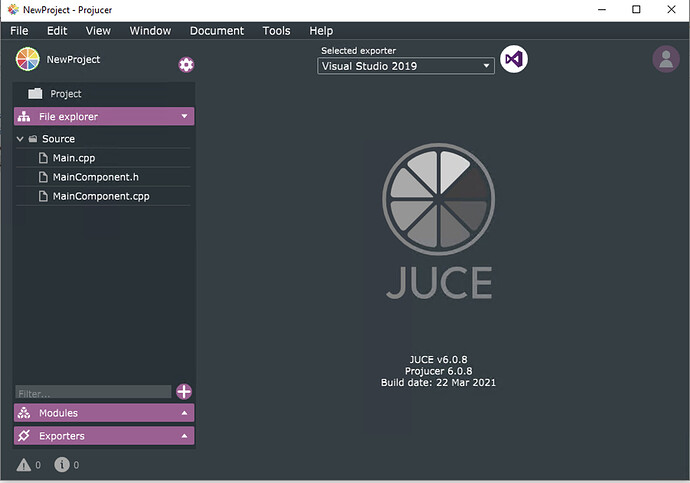The width and height of the screenshot is (690, 483).
Task: Open the Document menu
Action: pyautogui.click(x=217, y=31)
